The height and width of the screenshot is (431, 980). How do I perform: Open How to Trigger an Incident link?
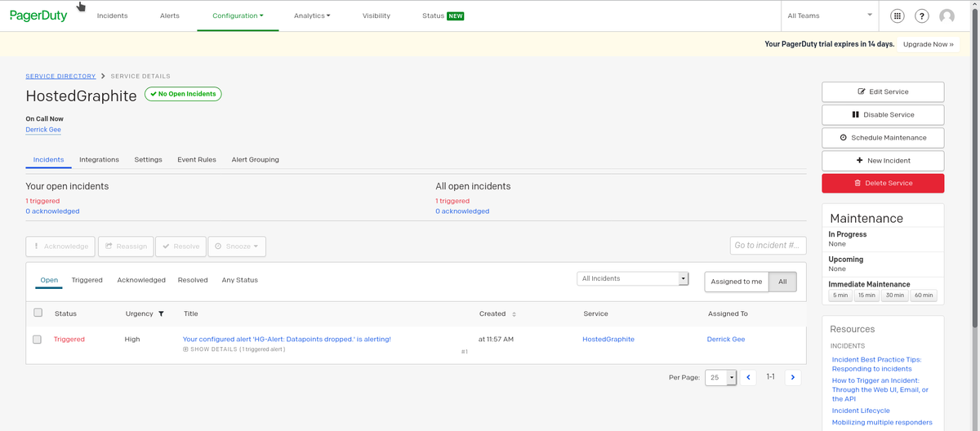[880, 389]
